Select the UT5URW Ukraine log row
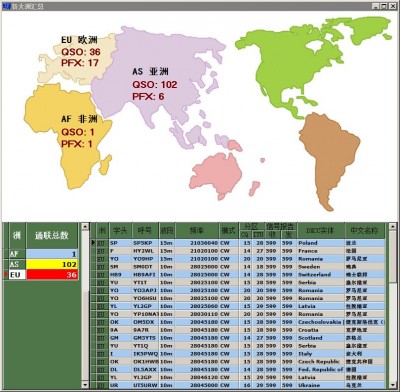 point(238,385)
